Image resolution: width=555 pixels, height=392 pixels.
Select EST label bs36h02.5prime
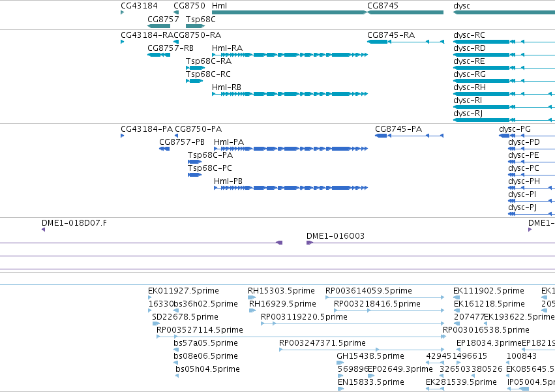pos(205,304)
